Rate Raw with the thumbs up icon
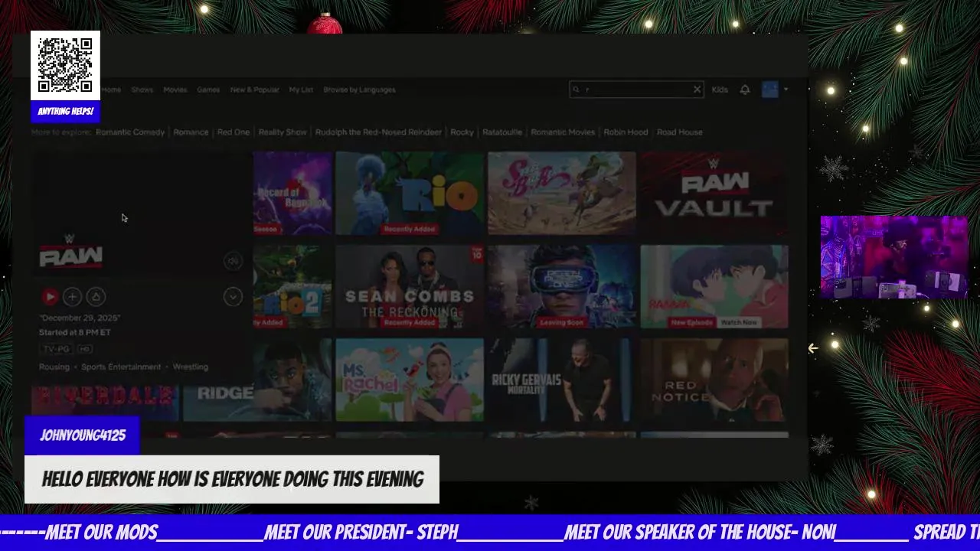 (95, 296)
